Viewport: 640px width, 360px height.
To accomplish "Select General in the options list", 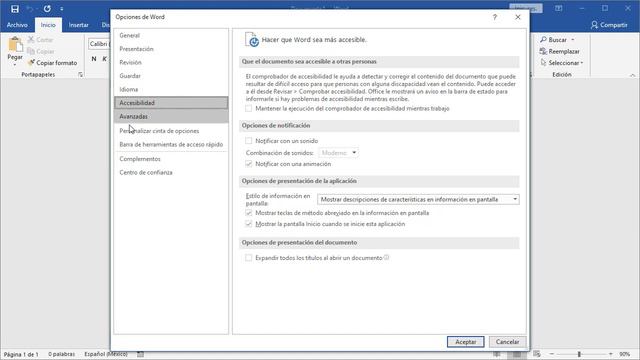I will (171, 36).
